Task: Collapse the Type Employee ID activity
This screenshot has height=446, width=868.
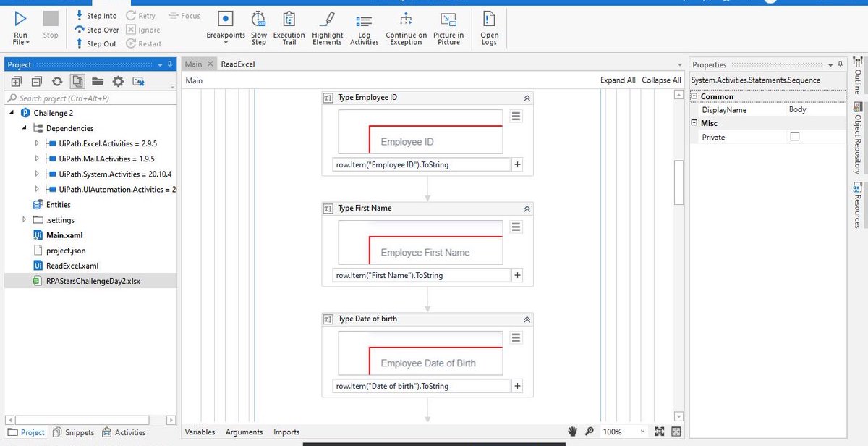Action: [x=527, y=98]
